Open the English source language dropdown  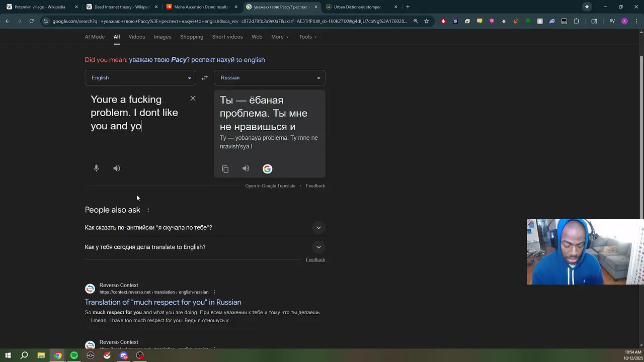(140, 78)
